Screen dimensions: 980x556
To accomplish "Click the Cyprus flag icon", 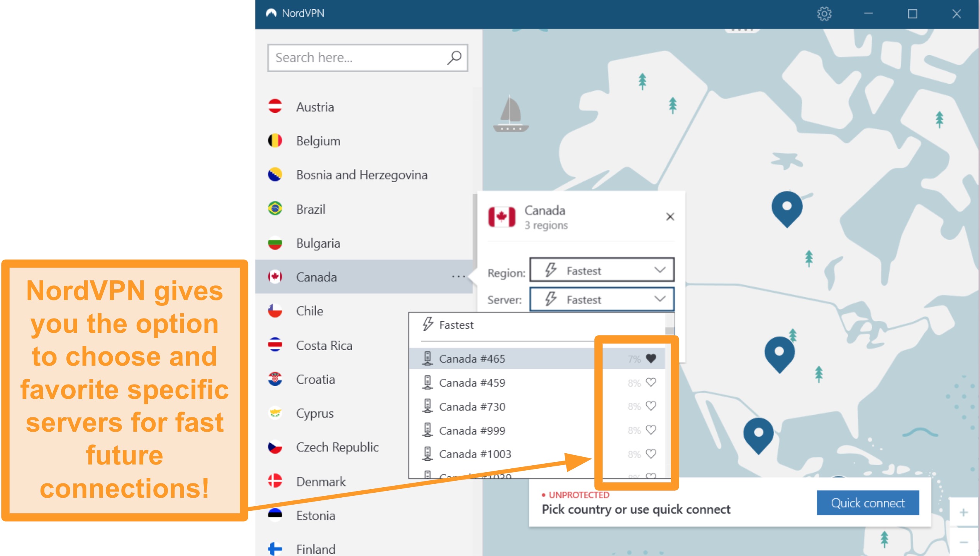I will [275, 413].
